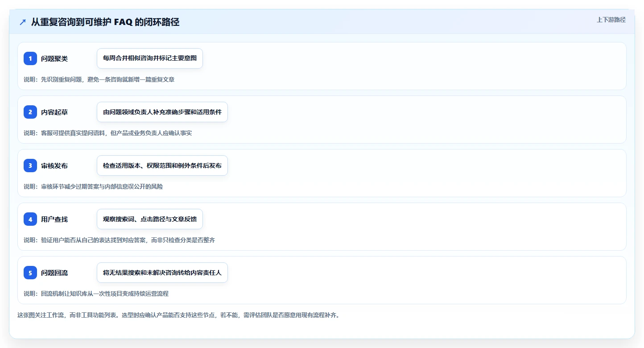Select step number 3 badge

point(30,166)
